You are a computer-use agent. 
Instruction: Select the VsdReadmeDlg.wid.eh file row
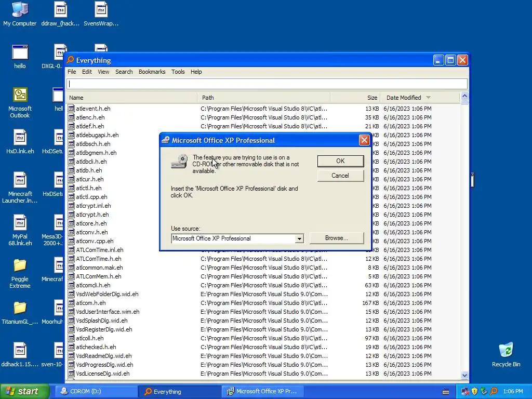262,355
